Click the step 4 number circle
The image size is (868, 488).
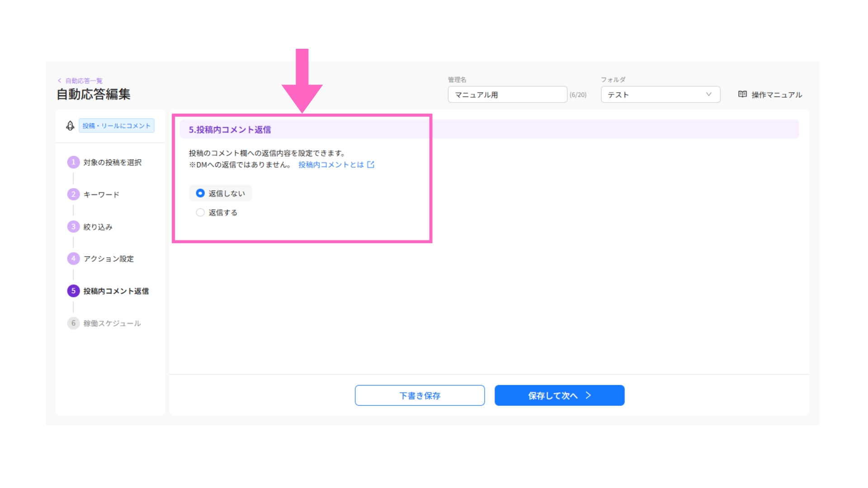(x=73, y=259)
